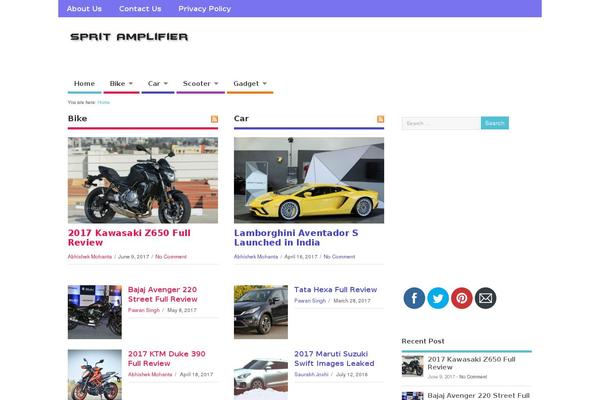View author Abhishek Mohanta on KTM Duke post
The image size is (600, 400).
[150, 374]
